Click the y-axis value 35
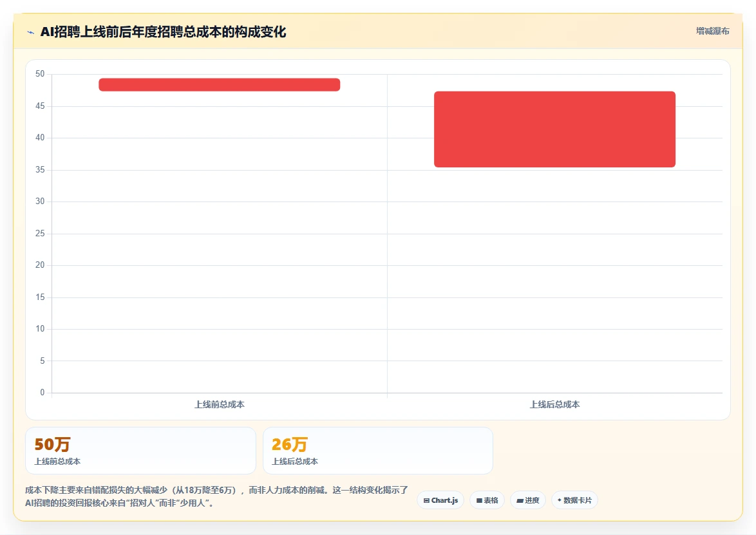The width and height of the screenshot is (756, 535). click(40, 170)
